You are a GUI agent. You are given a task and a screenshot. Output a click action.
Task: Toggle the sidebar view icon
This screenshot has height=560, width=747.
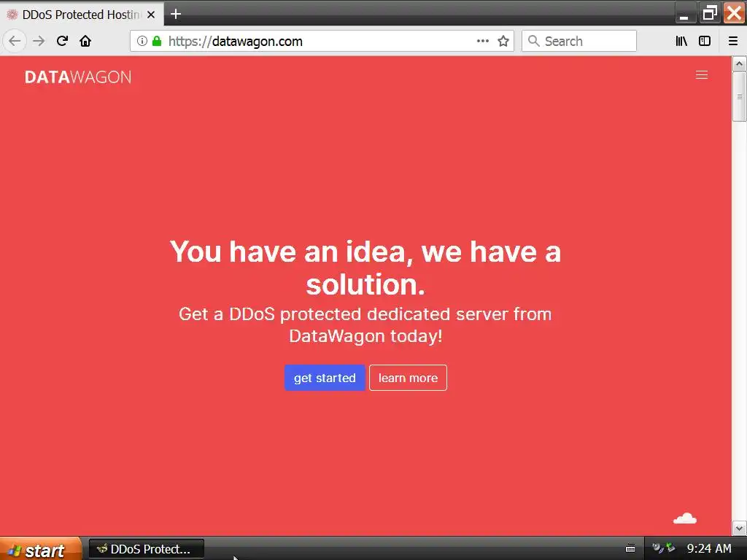point(705,41)
